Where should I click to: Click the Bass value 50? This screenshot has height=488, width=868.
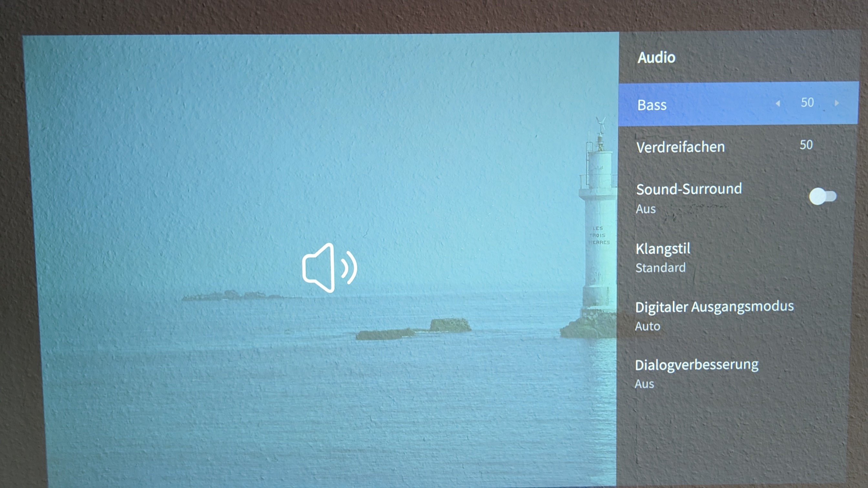click(807, 103)
